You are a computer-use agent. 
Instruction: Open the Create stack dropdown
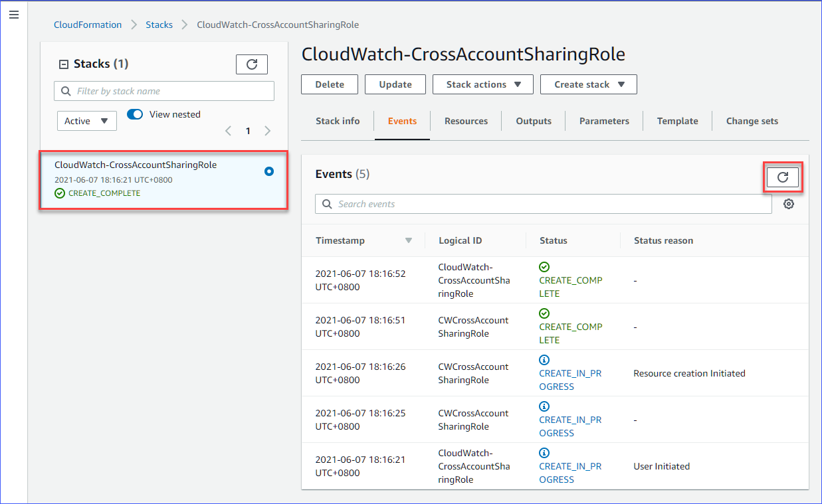589,84
